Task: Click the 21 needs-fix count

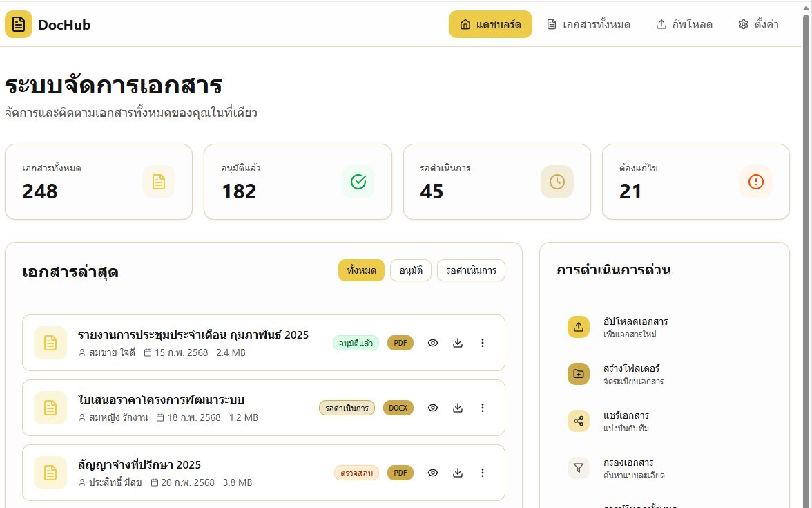Action: 630,191
